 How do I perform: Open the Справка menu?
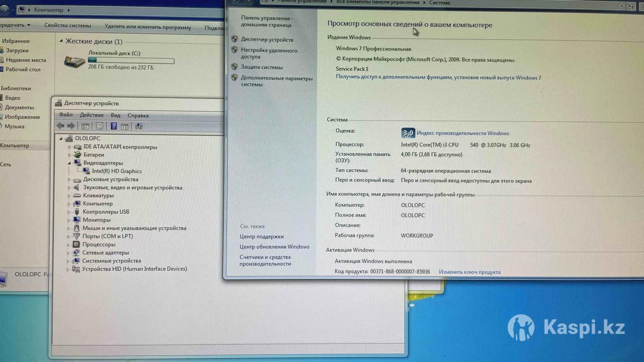[x=138, y=115]
